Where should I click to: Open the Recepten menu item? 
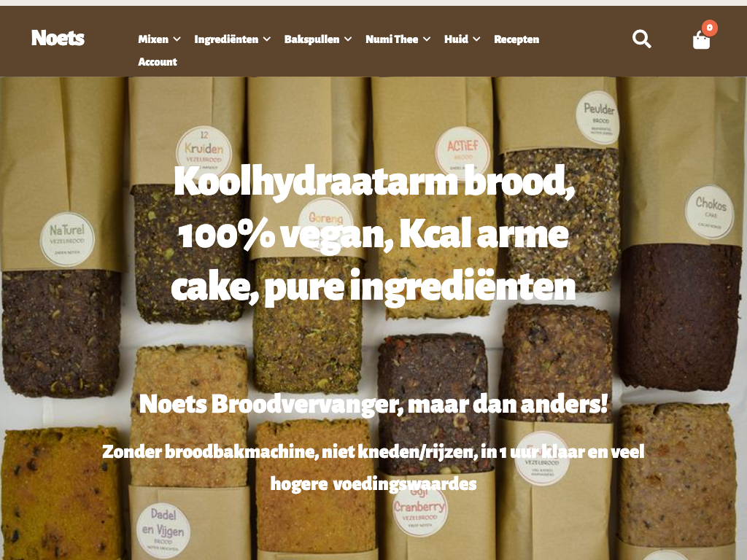coord(516,39)
